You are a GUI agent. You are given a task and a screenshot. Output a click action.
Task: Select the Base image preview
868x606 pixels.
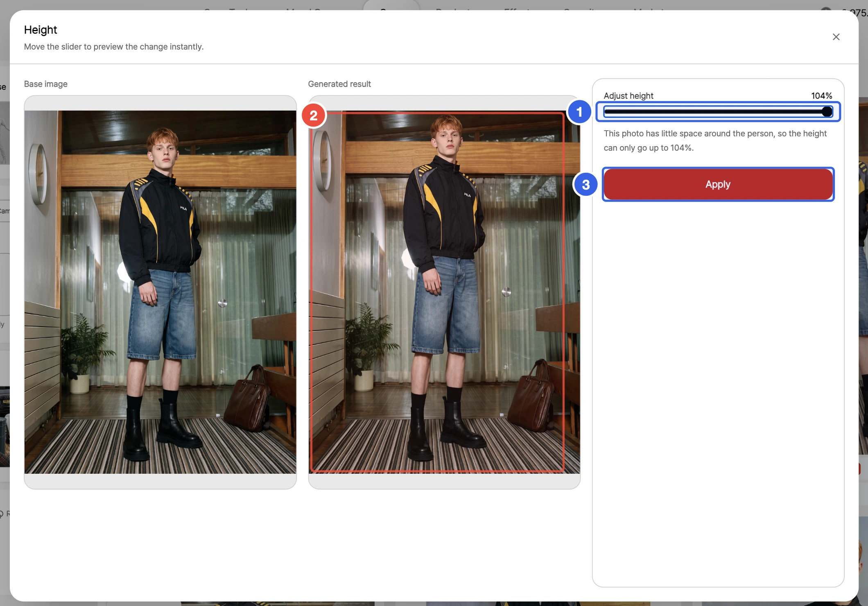(x=160, y=292)
